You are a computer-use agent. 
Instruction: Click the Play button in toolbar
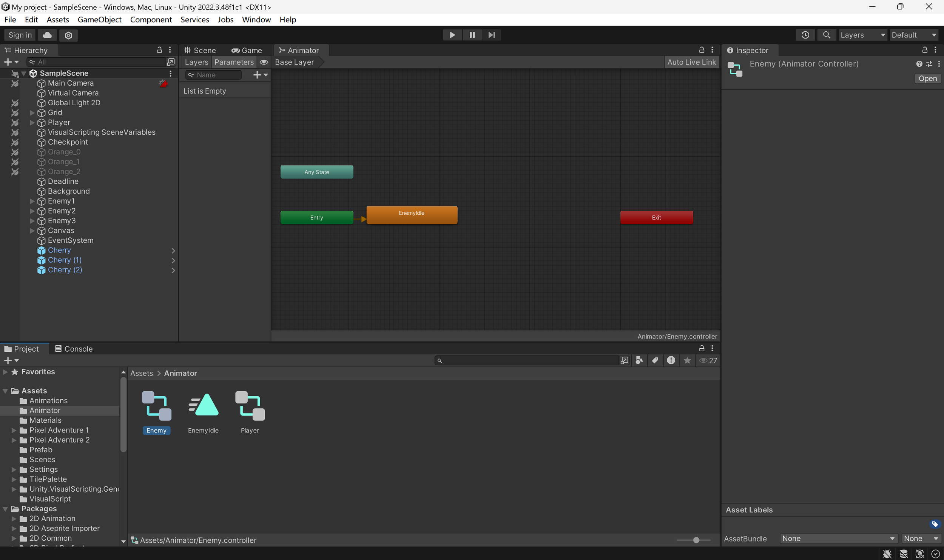tap(452, 35)
